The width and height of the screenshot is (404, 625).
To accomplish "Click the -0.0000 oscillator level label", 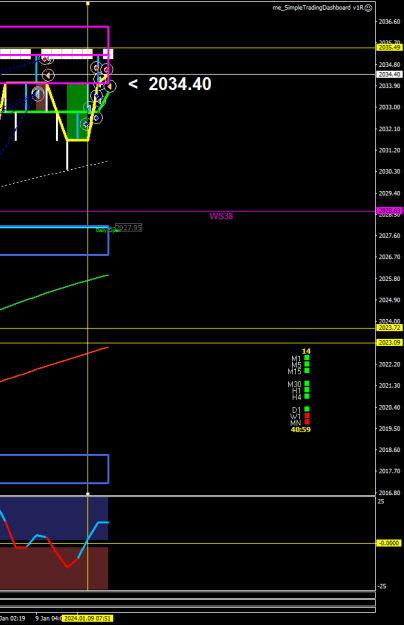I will pyautogui.click(x=388, y=543).
